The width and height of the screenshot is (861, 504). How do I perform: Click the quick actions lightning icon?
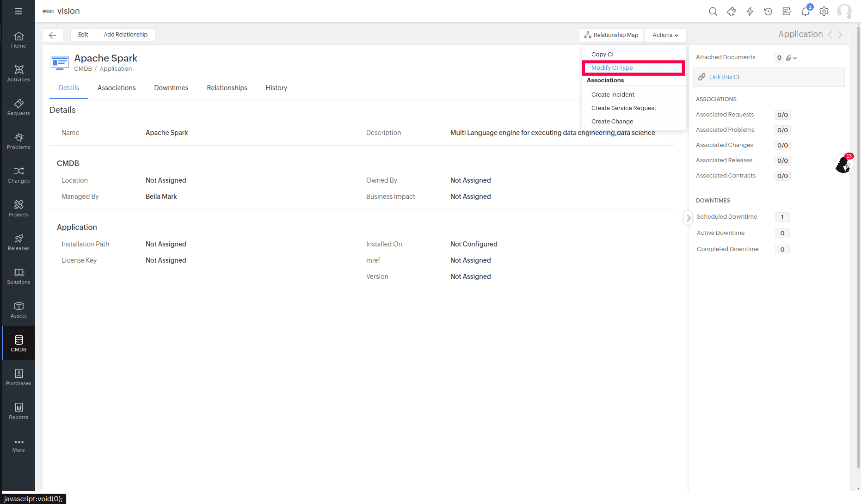pyautogui.click(x=750, y=12)
